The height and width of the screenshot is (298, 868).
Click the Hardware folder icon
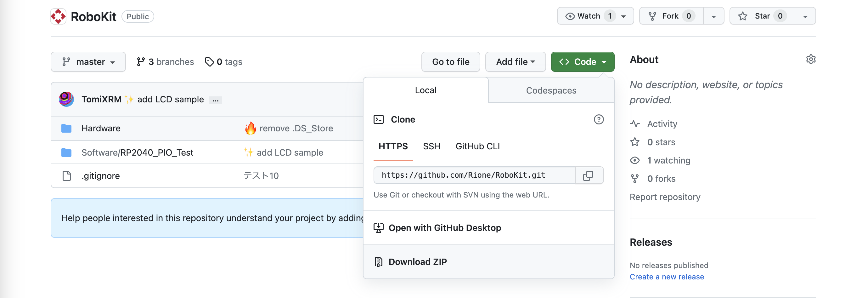[x=66, y=128]
